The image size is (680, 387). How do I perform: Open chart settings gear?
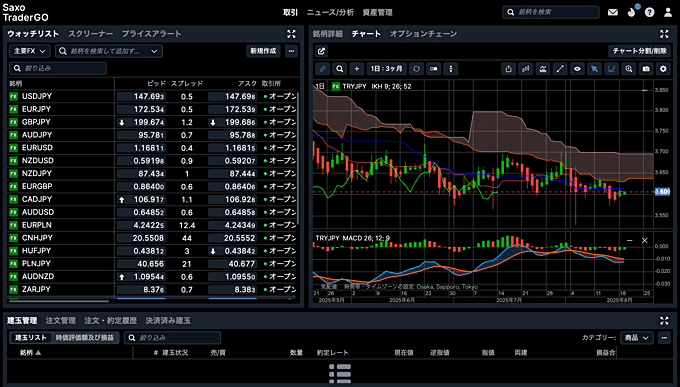pyautogui.click(x=663, y=69)
